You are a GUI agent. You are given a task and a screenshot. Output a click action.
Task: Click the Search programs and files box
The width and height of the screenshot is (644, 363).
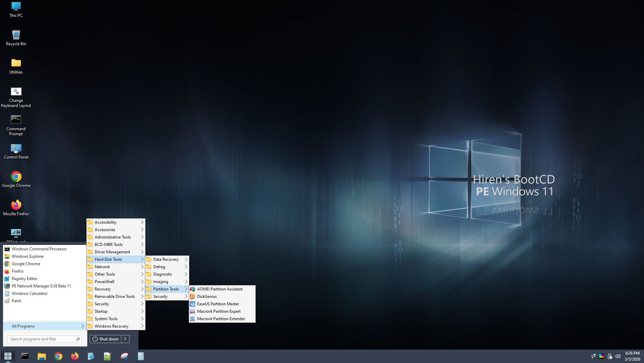click(x=44, y=339)
